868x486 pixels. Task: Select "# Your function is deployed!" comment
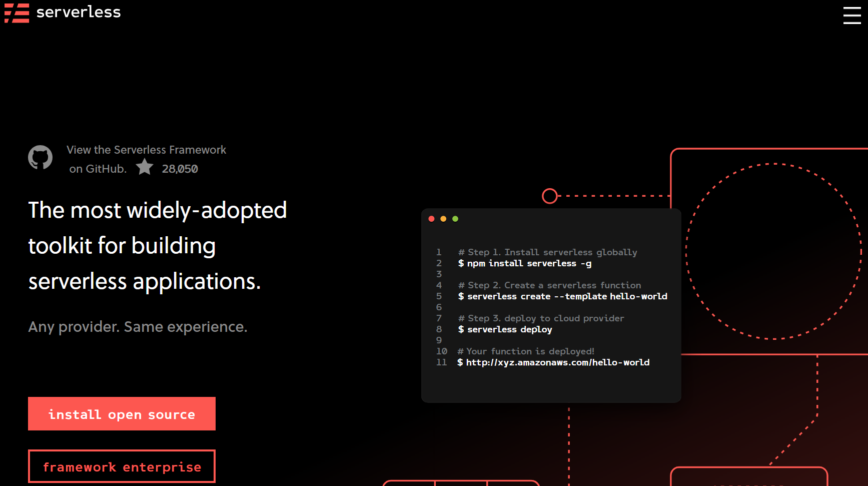[x=525, y=351]
